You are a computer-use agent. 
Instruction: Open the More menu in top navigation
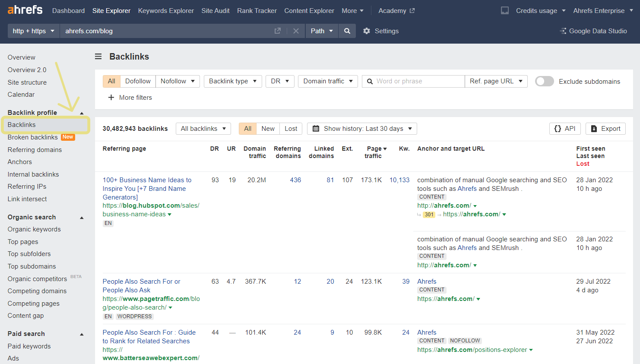tap(352, 10)
